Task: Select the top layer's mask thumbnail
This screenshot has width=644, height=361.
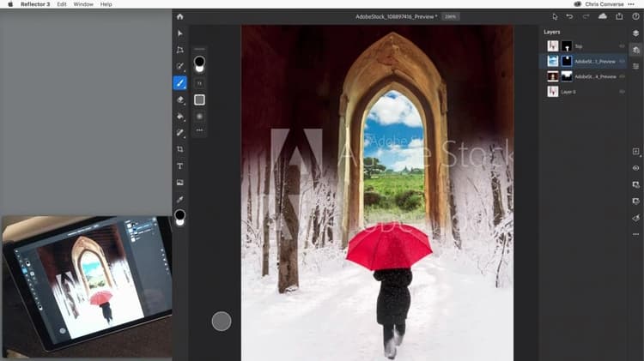Action: pos(567,46)
